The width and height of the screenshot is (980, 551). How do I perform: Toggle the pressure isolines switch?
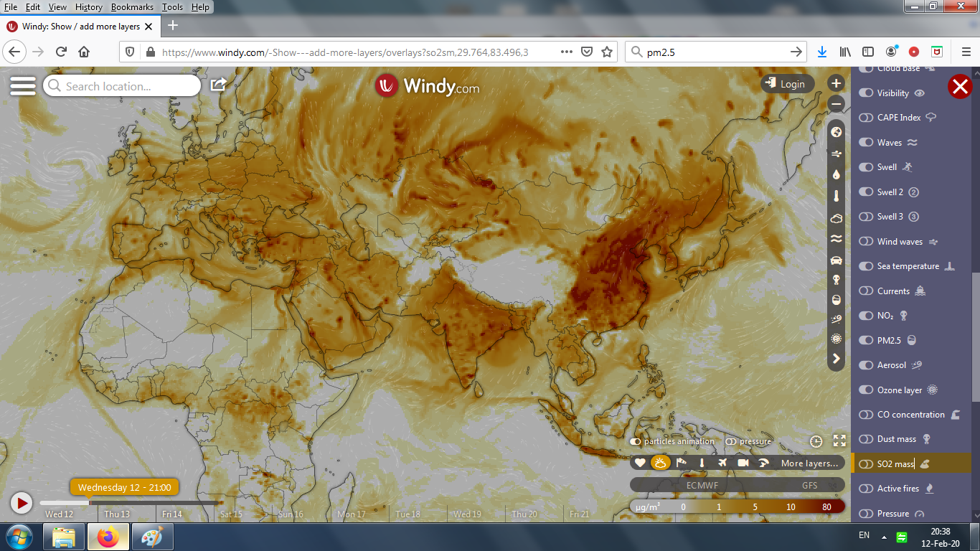731,442
